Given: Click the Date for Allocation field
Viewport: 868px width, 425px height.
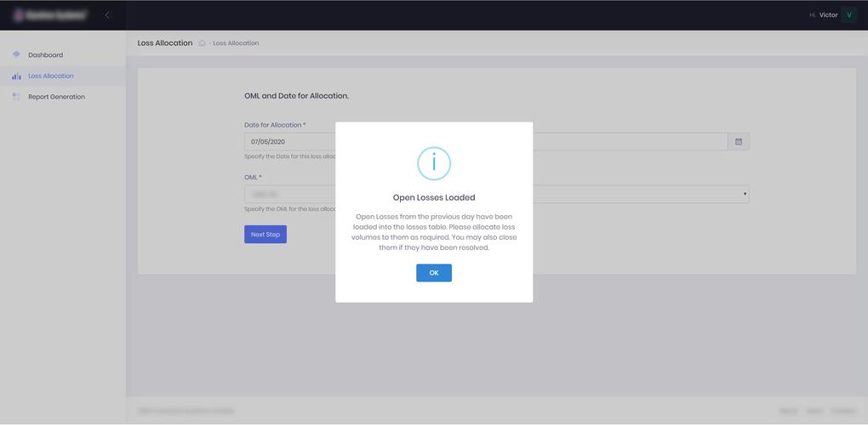Looking at the screenshot, I should pos(289,142).
